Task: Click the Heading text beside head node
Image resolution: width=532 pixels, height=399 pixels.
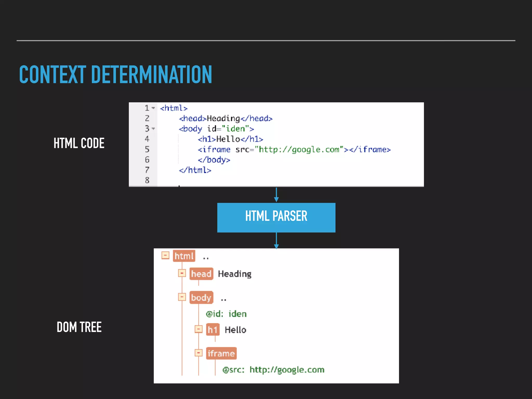Action: pos(235,274)
